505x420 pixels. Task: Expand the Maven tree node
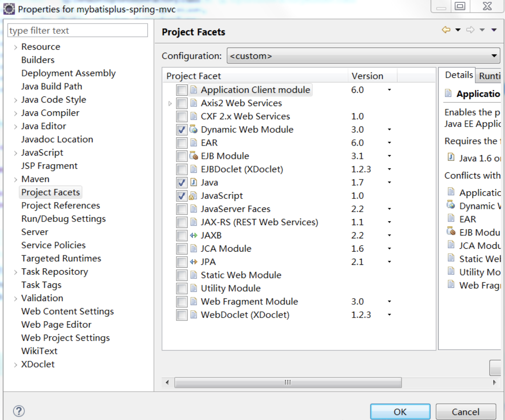(x=15, y=180)
